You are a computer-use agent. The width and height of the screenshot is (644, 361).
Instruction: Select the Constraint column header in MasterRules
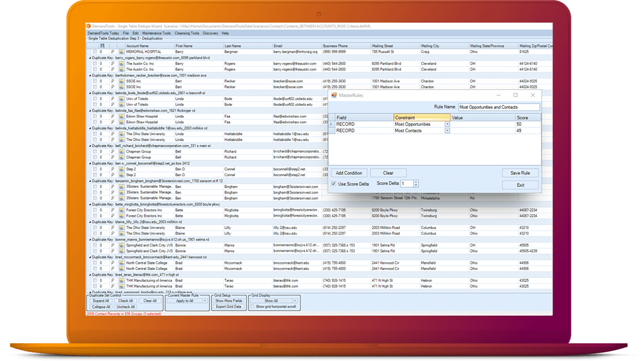422,118
